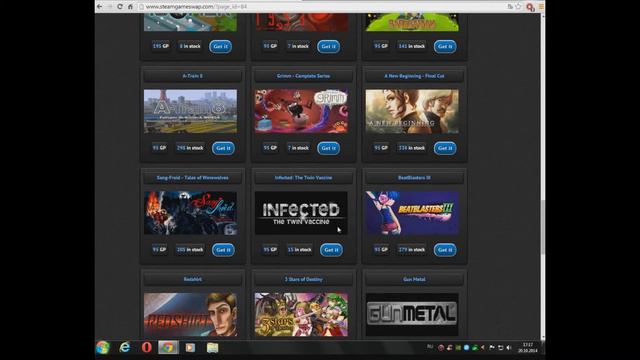The width and height of the screenshot is (640, 360).
Task: Open A New Beginning - Final Cut title
Action: (x=414, y=76)
